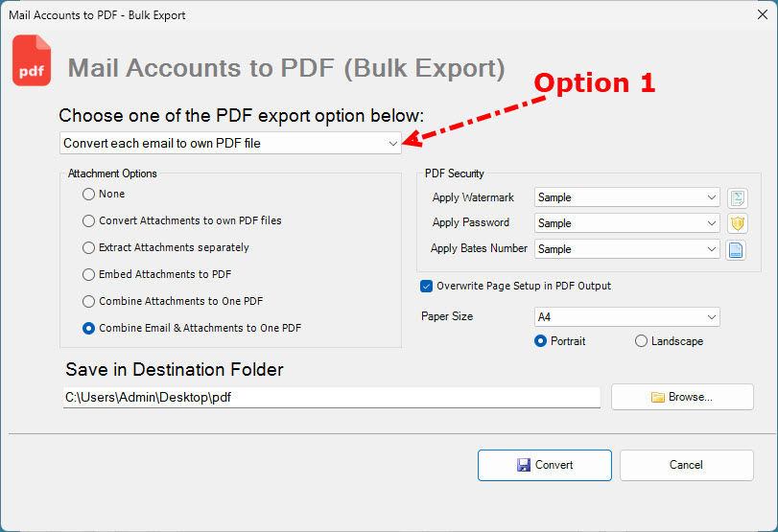778x532 pixels.
Task: Open the PDF export option dropdown
Action: 230,143
